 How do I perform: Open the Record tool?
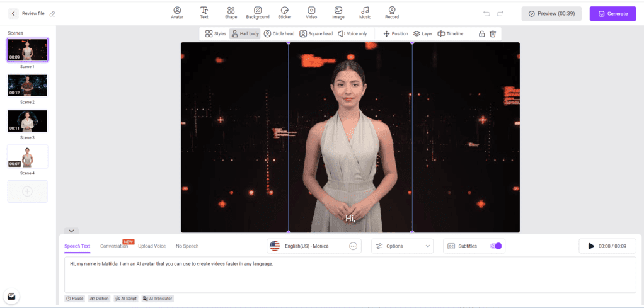click(392, 13)
